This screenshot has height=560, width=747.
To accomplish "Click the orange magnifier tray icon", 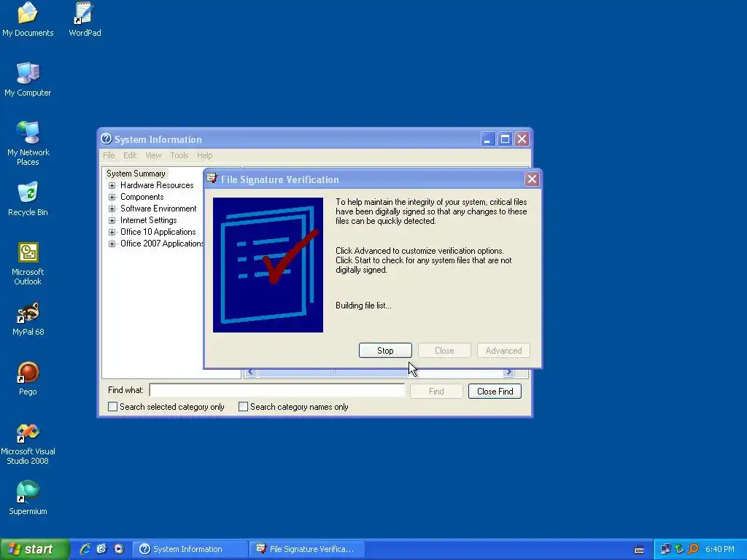I will 693,549.
